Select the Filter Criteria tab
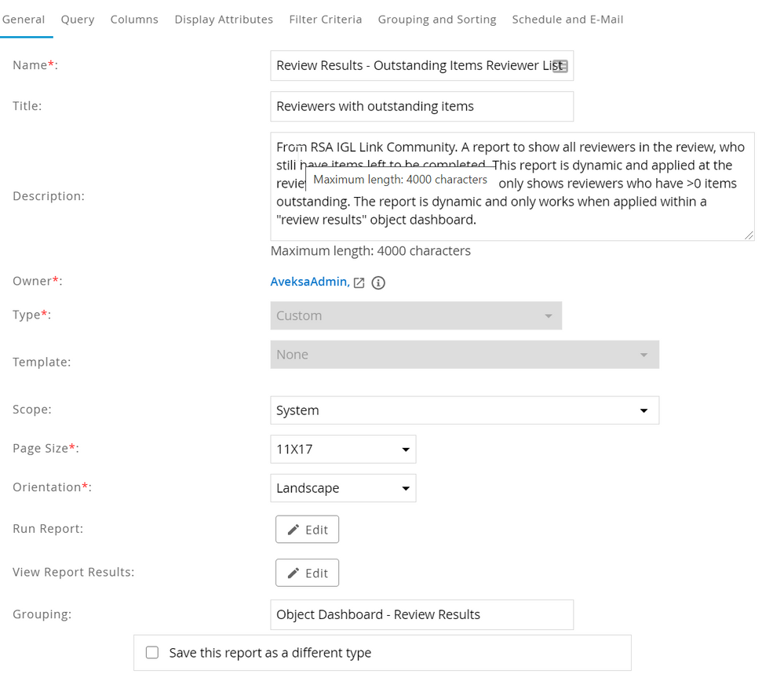 pyautogui.click(x=326, y=20)
